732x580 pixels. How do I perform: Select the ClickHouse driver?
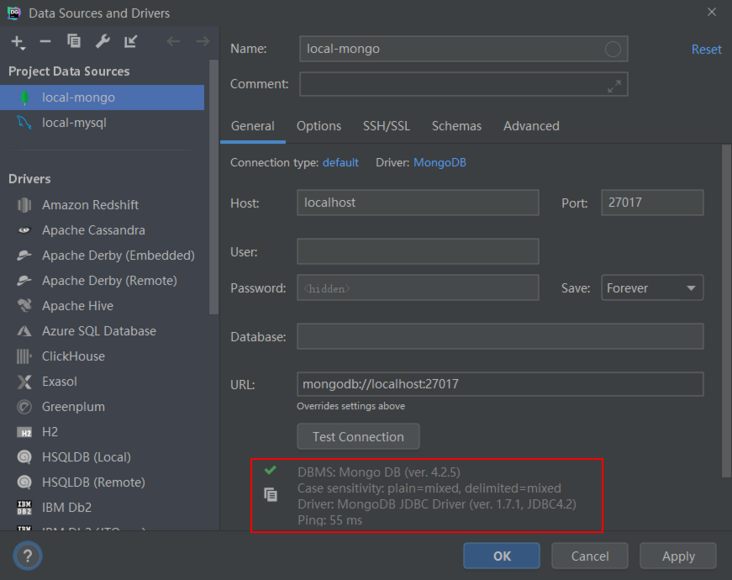(x=73, y=356)
